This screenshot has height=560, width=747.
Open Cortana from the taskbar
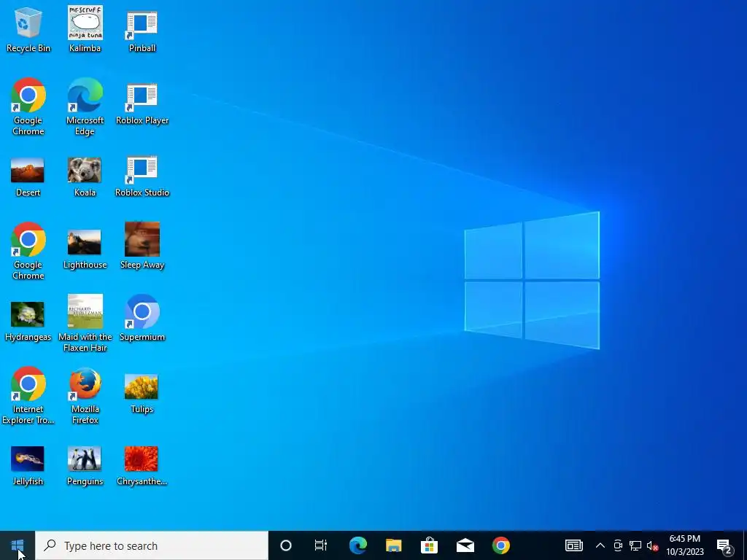pyautogui.click(x=286, y=545)
